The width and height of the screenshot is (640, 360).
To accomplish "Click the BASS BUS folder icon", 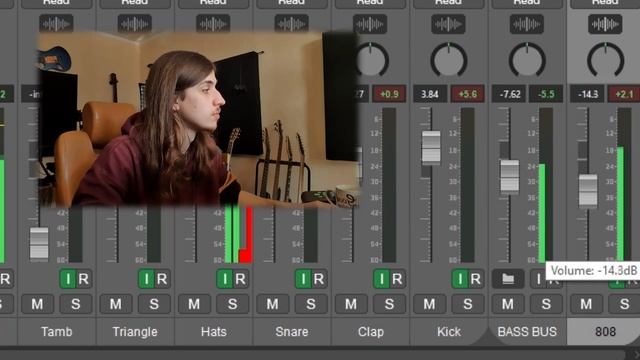I will tap(508, 279).
